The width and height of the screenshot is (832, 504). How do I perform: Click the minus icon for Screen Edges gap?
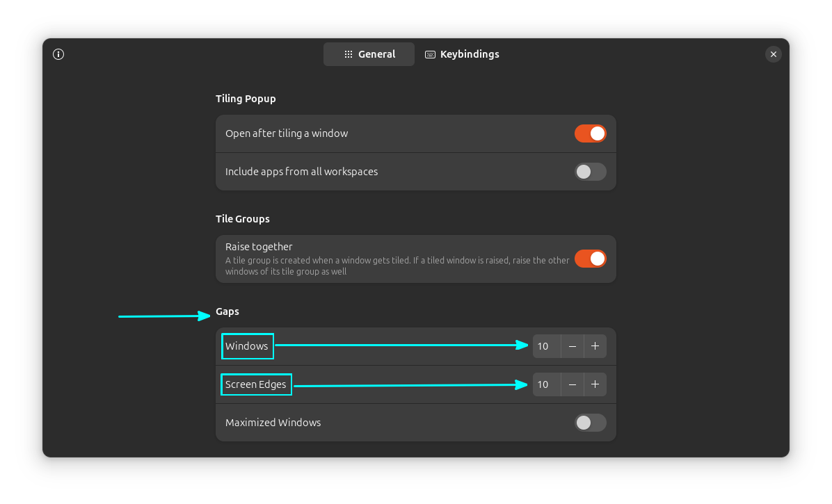[x=572, y=384]
